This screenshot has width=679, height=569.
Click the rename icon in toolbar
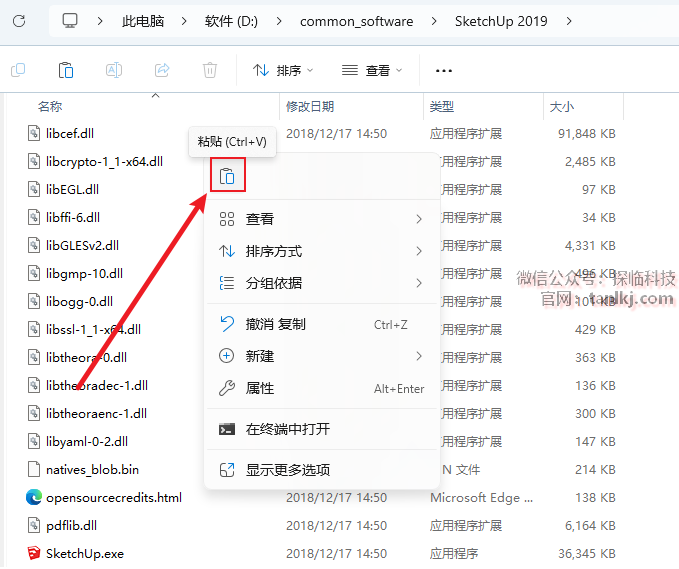tap(114, 70)
